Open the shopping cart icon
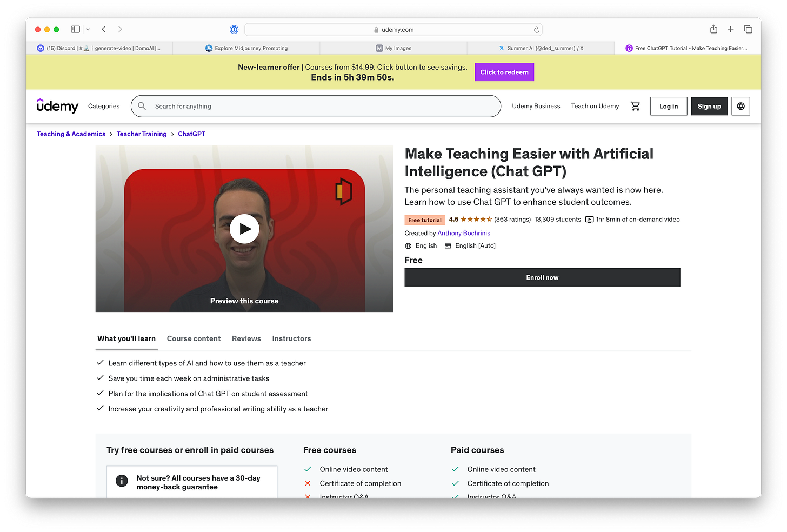This screenshot has height=532, width=787. (x=635, y=106)
